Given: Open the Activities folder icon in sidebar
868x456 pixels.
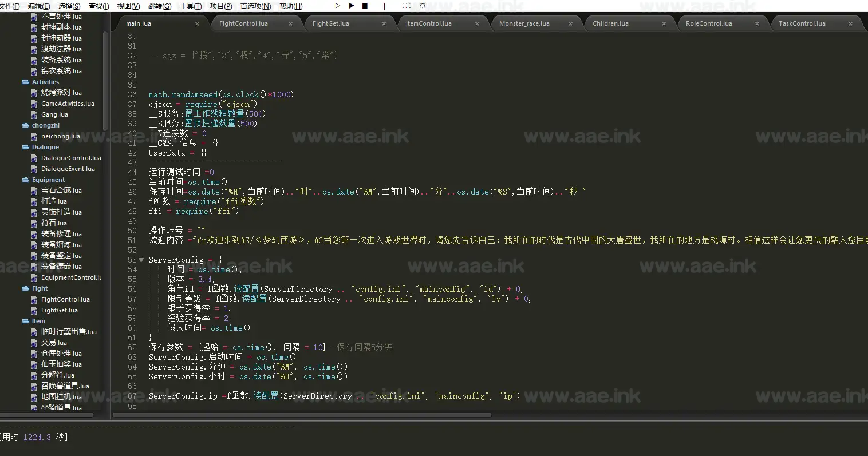Looking at the screenshot, I should pos(26,82).
